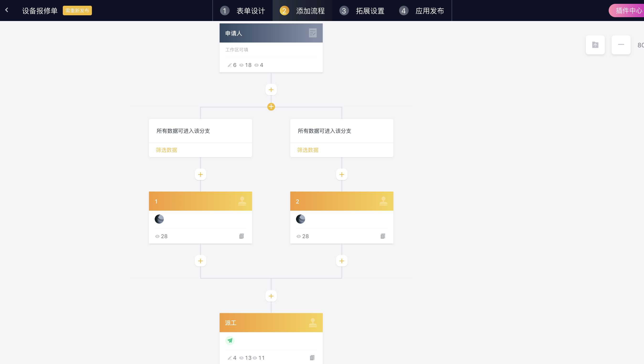The width and height of the screenshot is (644, 364).
Task: Click the editable fields count 6 in 申请人
Action: (x=232, y=65)
